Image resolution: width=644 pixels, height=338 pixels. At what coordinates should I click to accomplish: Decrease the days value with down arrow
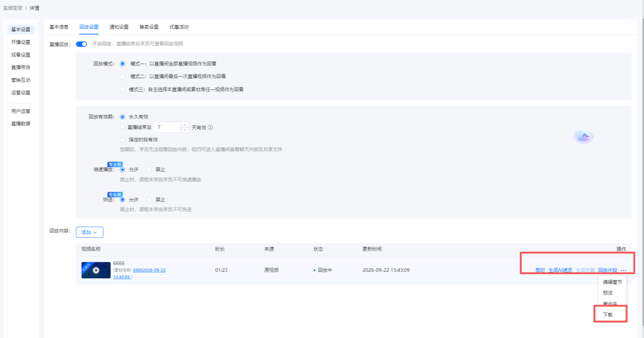tap(185, 130)
